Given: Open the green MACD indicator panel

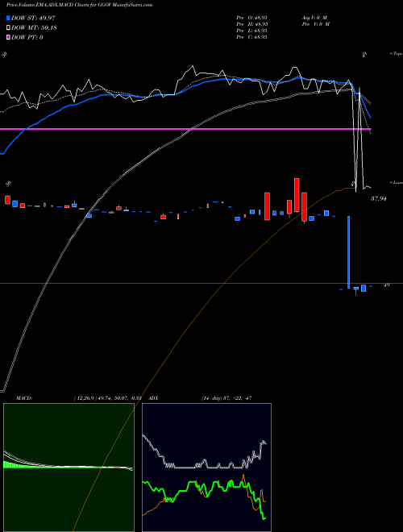Looking at the screenshot, I should tap(69, 468).
